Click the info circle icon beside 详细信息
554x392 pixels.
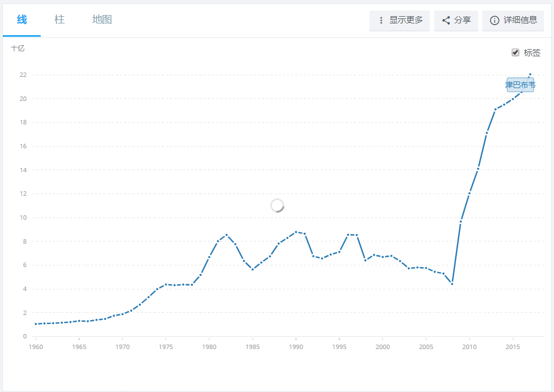tap(494, 21)
